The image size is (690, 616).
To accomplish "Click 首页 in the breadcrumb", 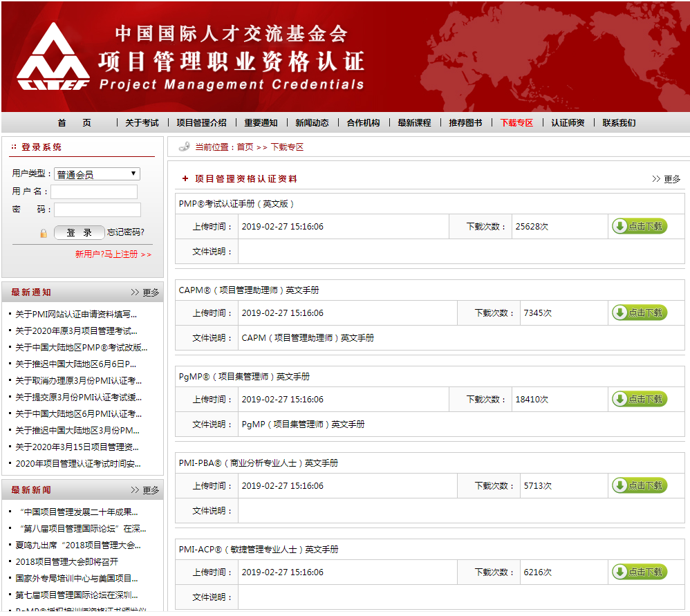I will pos(245,147).
